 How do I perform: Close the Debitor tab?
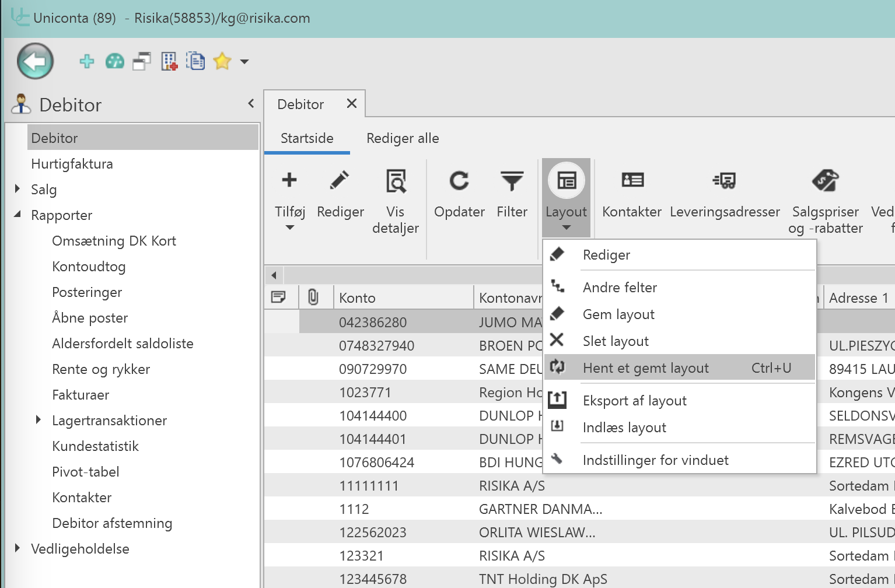tap(351, 104)
